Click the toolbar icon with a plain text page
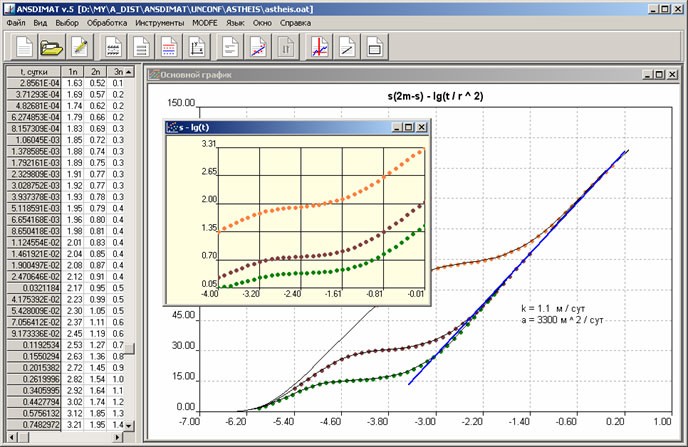 230,46
